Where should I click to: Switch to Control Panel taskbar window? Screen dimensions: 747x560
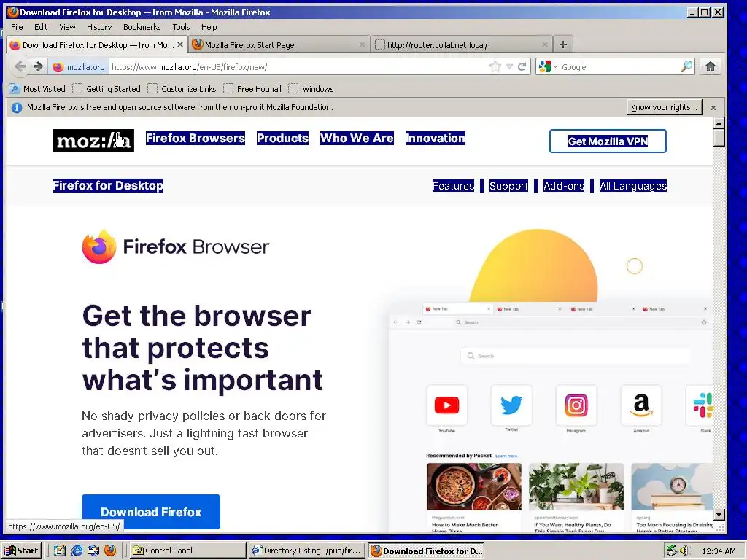[189, 551]
